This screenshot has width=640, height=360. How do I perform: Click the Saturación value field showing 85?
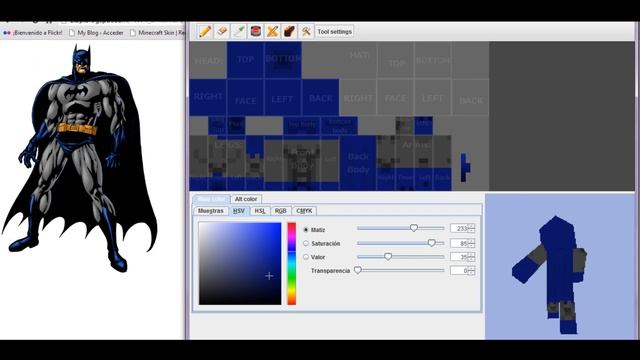click(459, 244)
